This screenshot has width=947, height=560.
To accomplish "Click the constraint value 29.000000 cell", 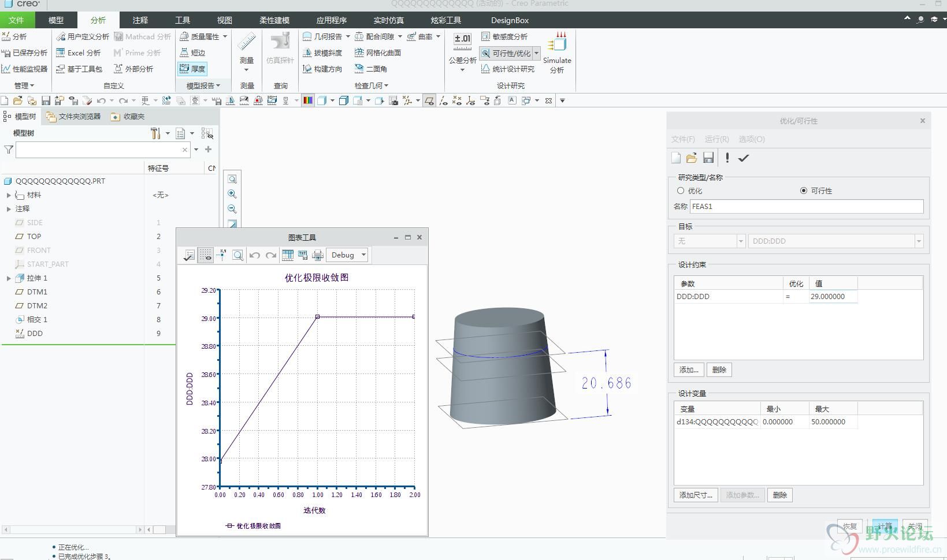I will coord(833,297).
